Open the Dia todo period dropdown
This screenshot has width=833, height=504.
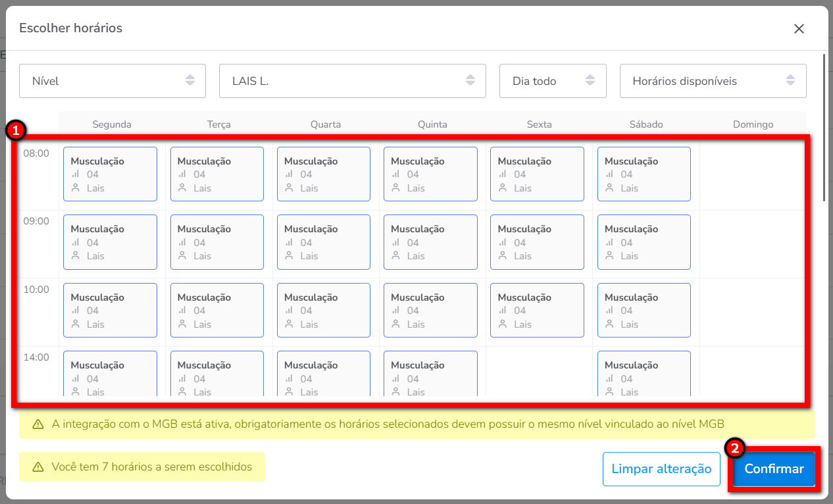[553, 81]
